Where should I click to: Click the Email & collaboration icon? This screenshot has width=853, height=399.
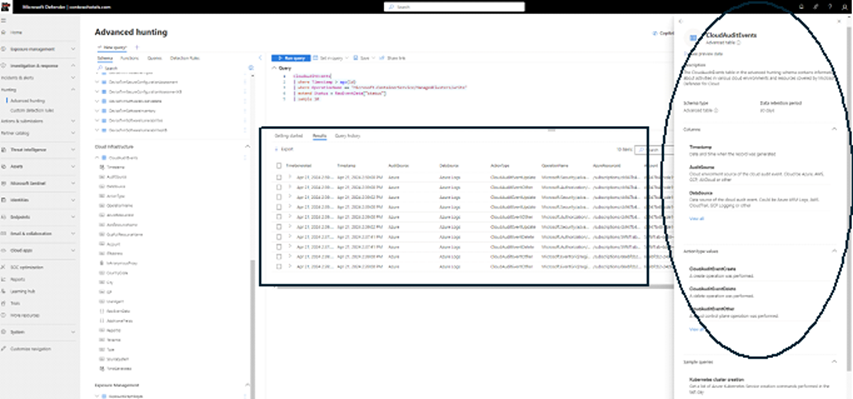tap(4, 234)
